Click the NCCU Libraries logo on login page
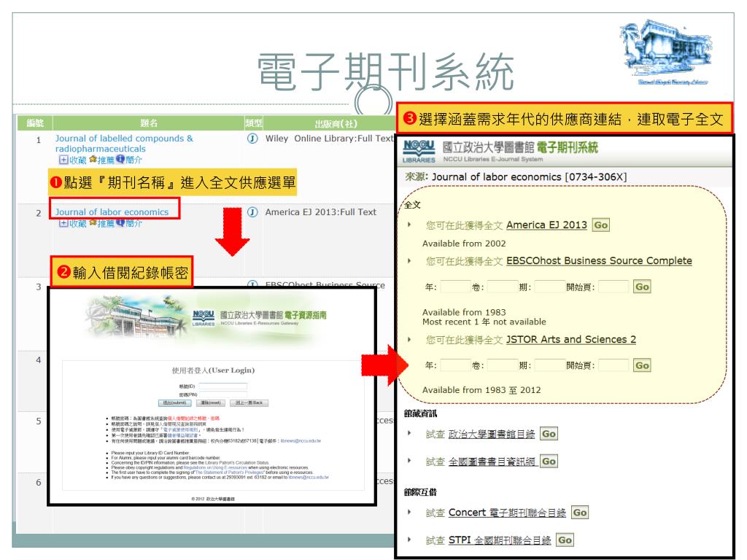Image resolution: width=747 pixels, height=560 pixels. [x=204, y=318]
